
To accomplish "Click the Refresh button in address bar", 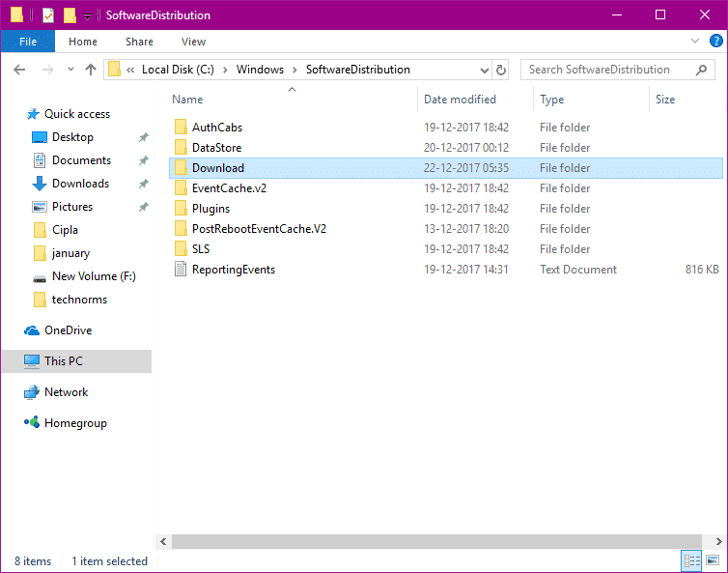I will 500,70.
